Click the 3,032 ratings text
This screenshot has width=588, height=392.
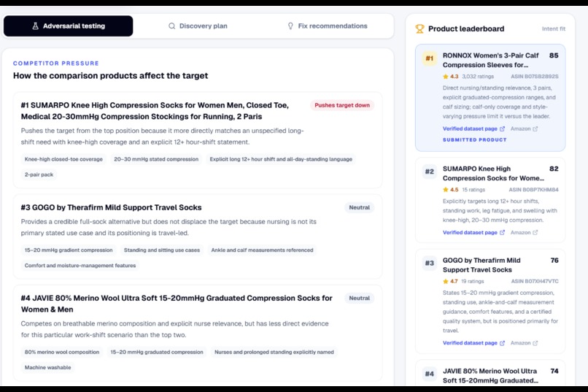click(478, 77)
